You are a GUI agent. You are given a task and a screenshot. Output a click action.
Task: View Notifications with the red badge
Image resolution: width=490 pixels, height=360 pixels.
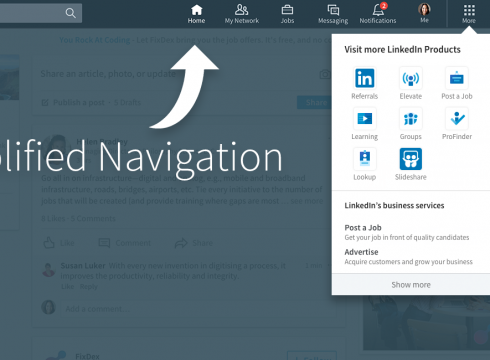point(378,14)
